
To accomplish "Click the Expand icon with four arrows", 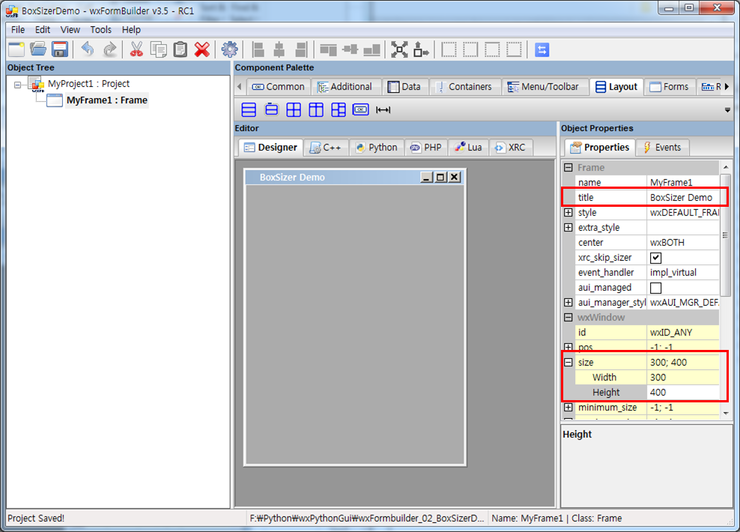I will pos(399,49).
